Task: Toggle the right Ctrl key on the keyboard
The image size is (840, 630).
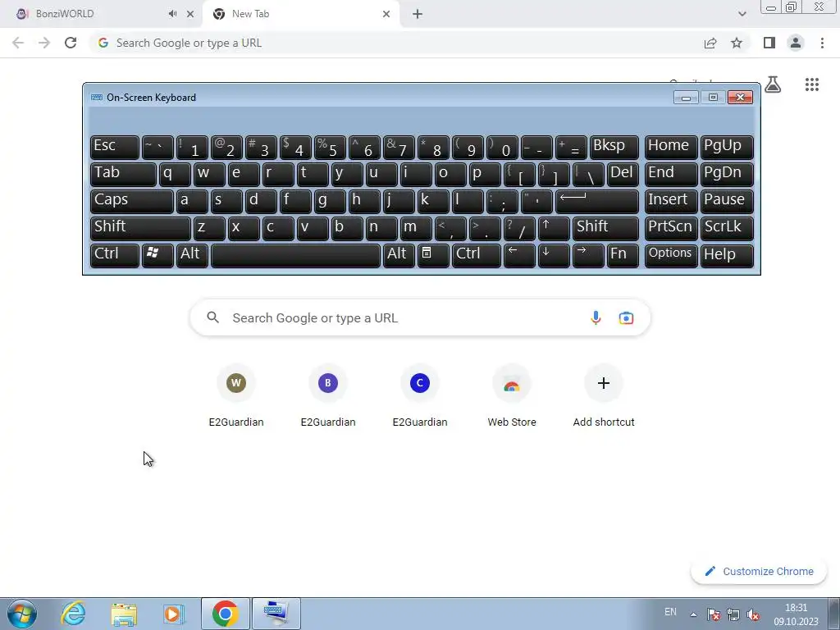Action: pos(477,256)
